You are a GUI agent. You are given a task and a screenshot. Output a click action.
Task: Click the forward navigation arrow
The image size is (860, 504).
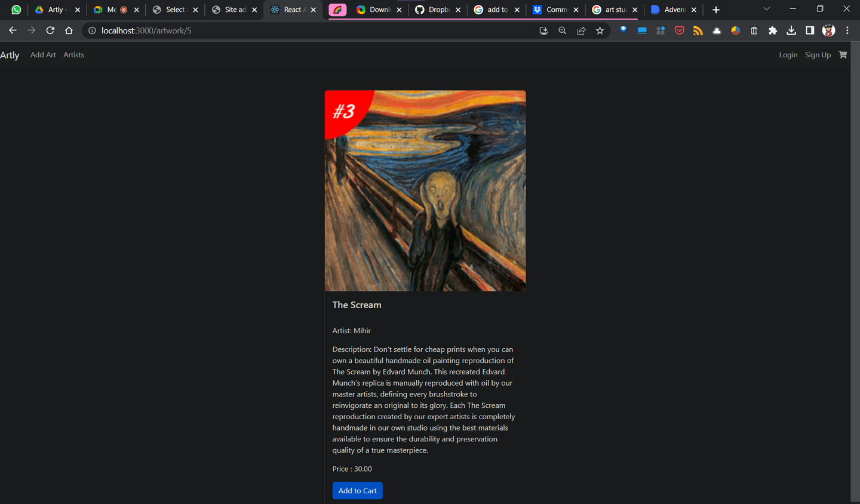coord(32,30)
